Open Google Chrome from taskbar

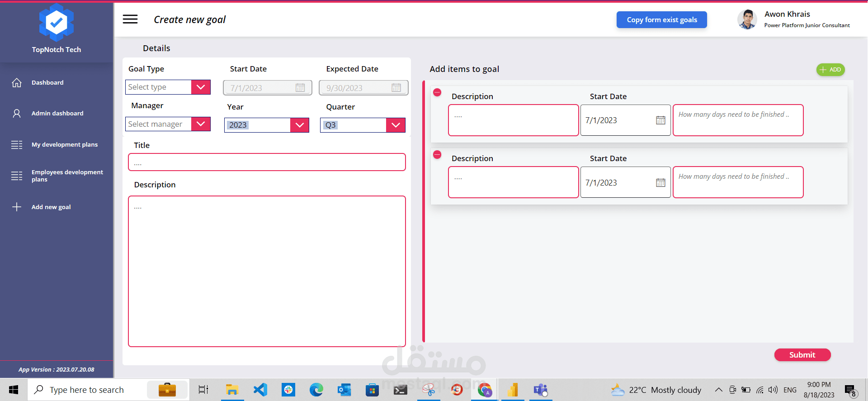click(485, 390)
